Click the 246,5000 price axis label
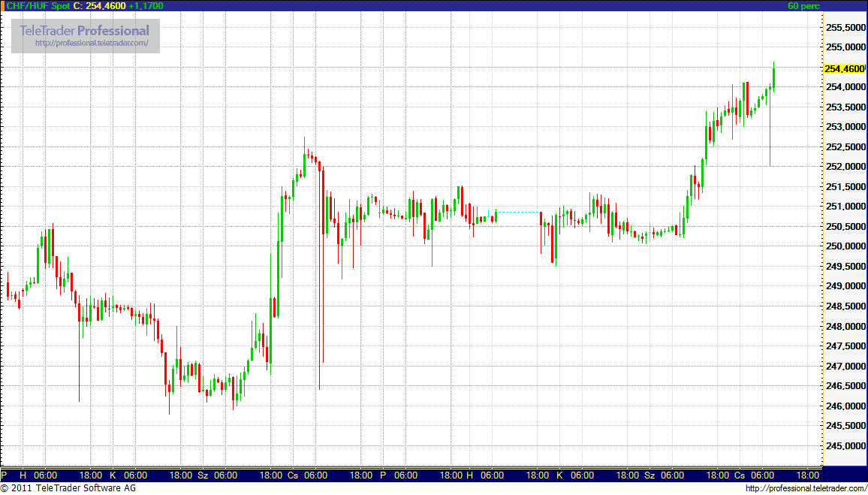 point(845,386)
